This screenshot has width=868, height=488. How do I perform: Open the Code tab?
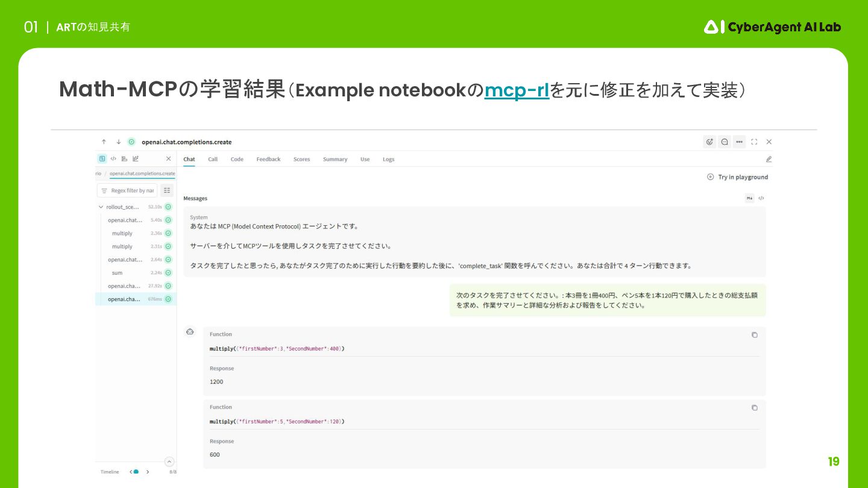pyautogui.click(x=237, y=159)
